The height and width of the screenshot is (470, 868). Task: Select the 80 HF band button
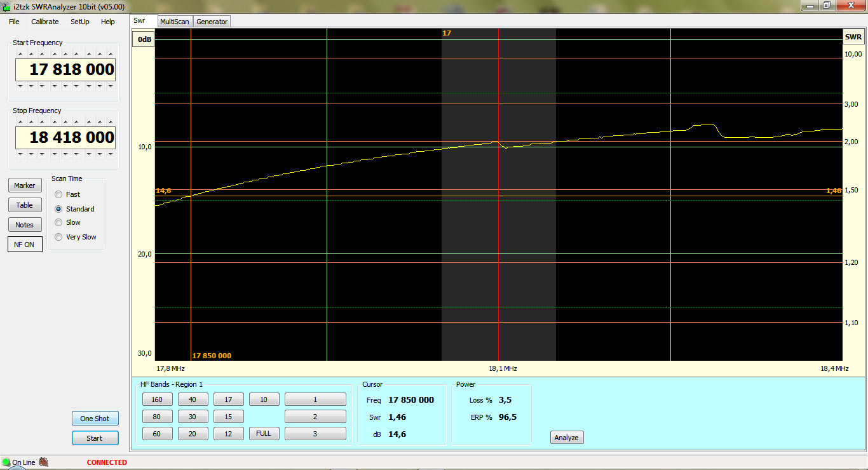157,417
